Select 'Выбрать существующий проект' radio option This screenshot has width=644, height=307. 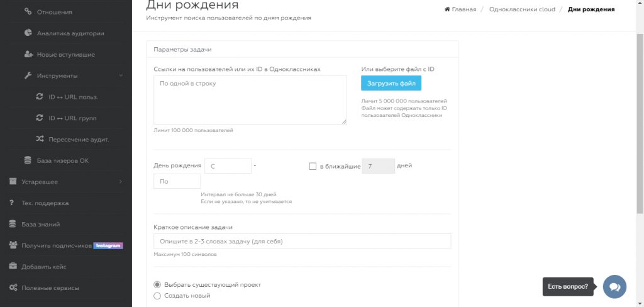click(x=157, y=284)
